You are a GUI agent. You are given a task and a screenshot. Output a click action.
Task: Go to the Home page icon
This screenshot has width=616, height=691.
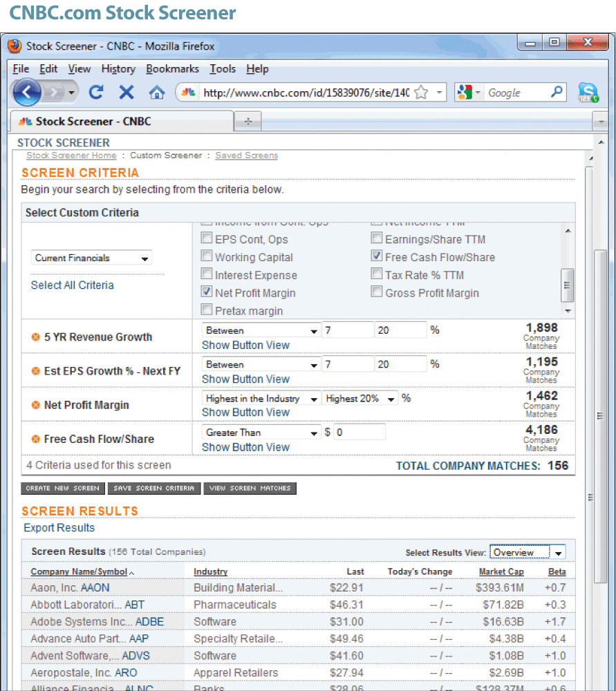(x=157, y=92)
